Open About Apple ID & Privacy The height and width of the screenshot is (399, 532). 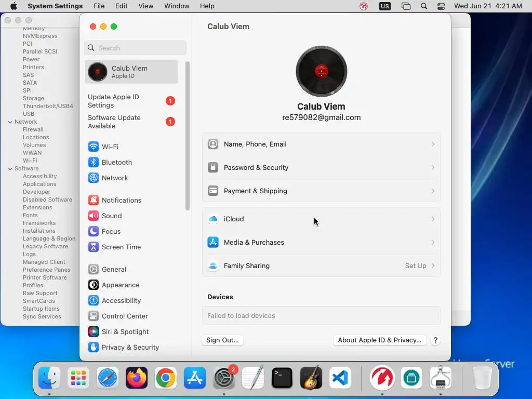point(379,340)
